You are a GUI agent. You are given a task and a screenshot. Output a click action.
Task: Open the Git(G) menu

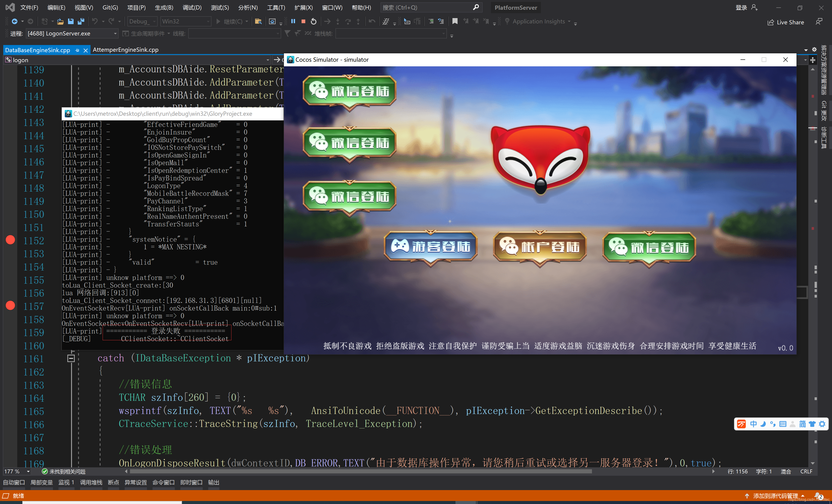click(x=110, y=7)
